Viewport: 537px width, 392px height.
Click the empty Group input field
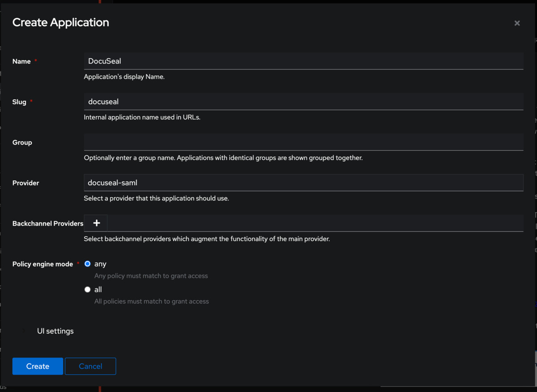(x=303, y=142)
